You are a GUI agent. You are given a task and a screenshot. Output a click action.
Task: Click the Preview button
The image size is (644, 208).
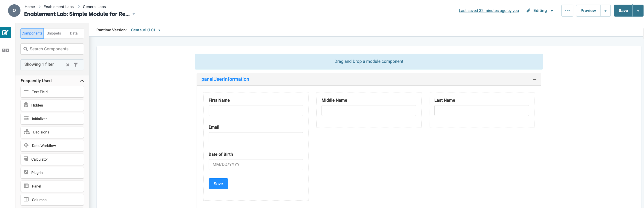click(588, 11)
